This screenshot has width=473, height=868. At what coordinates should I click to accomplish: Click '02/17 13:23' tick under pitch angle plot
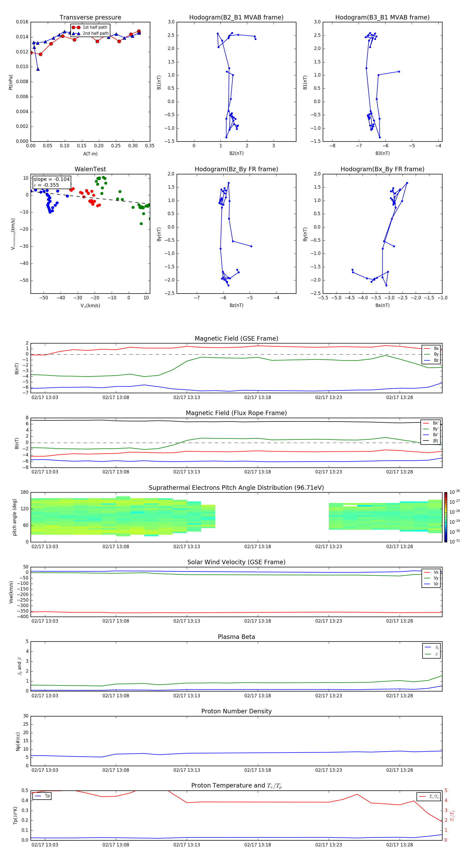pyautogui.click(x=328, y=547)
